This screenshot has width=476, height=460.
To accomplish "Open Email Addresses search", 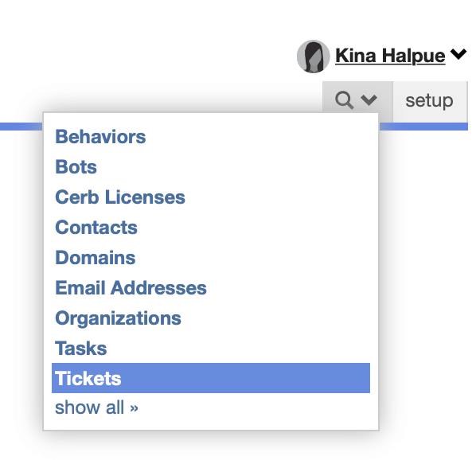I will [131, 288].
